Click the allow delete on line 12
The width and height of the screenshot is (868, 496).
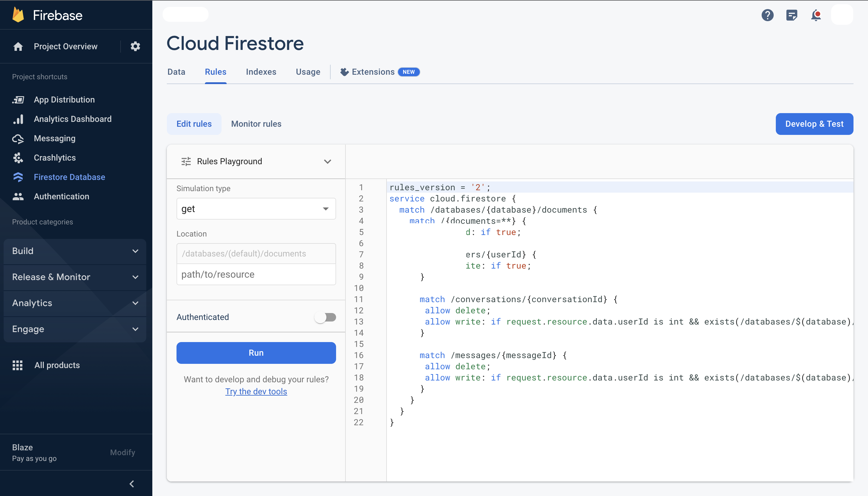[x=458, y=311]
